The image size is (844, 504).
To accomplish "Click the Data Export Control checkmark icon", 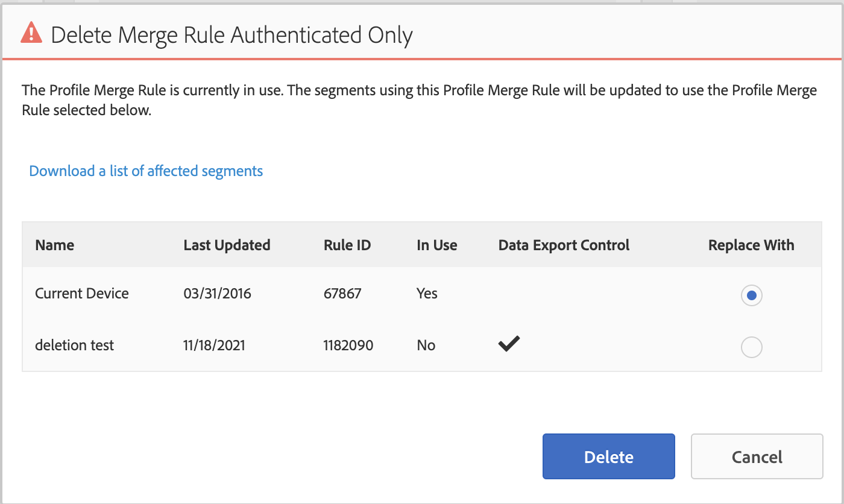I will pyautogui.click(x=509, y=344).
